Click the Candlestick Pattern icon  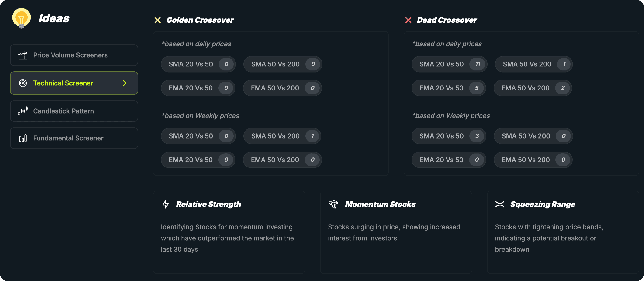tap(23, 111)
